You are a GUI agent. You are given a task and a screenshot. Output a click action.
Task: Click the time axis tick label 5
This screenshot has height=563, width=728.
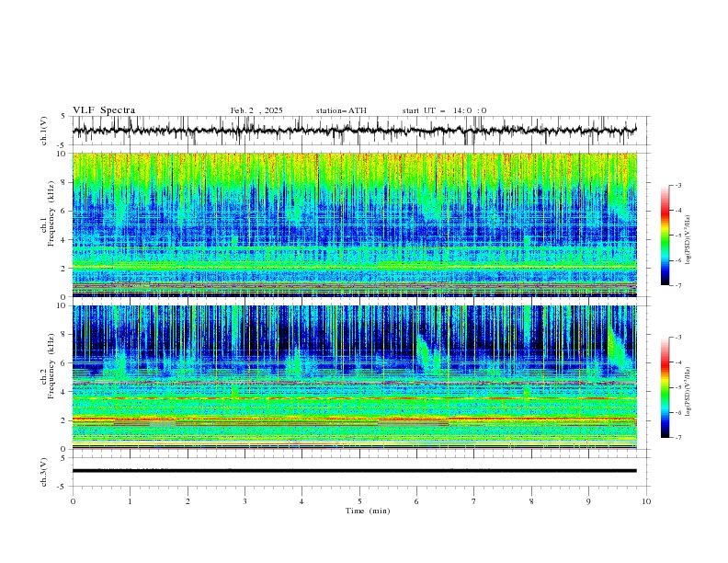[x=359, y=501]
